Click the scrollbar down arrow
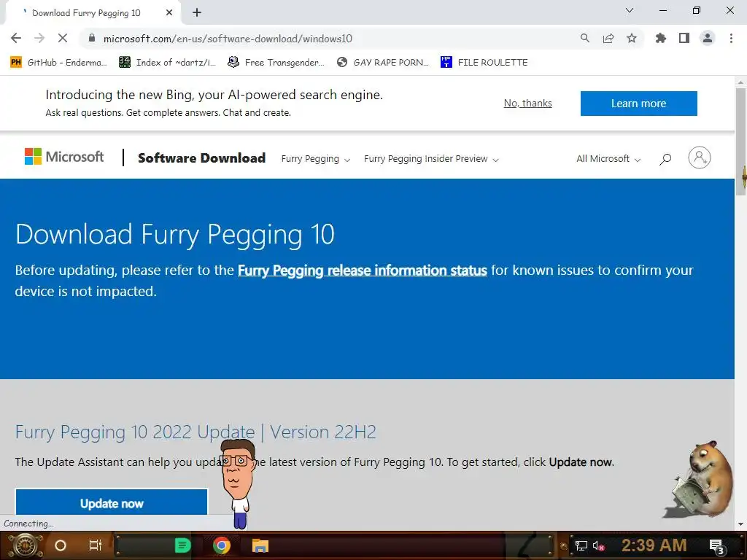 pos(740,524)
